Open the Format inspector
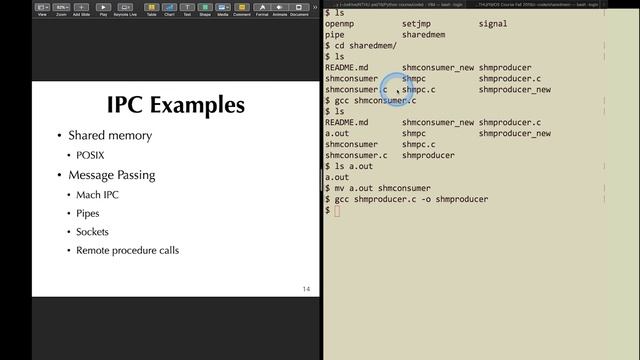The height and width of the screenshot is (360, 640). [x=262, y=7]
